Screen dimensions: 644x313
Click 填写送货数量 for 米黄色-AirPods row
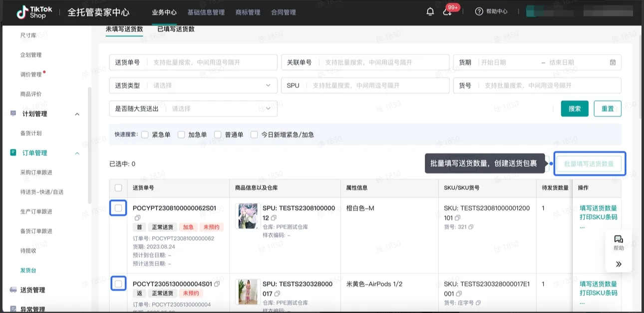click(x=598, y=284)
